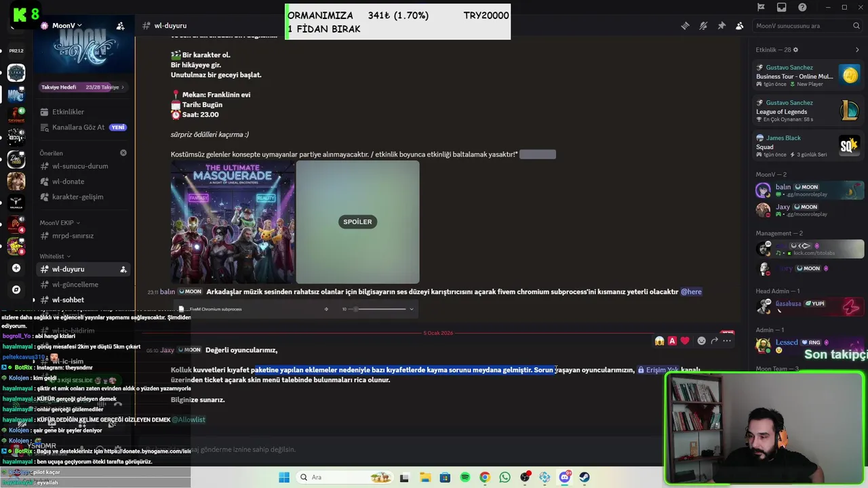868x488 pixels.
Task: Click create invite icon on wl-duyuru row
Action: pyautogui.click(x=123, y=269)
